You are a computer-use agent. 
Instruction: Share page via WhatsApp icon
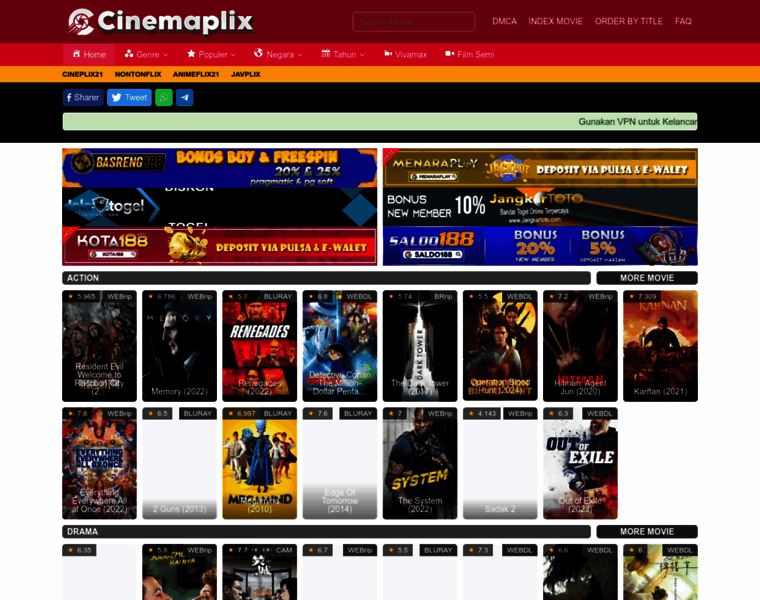(164, 97)
